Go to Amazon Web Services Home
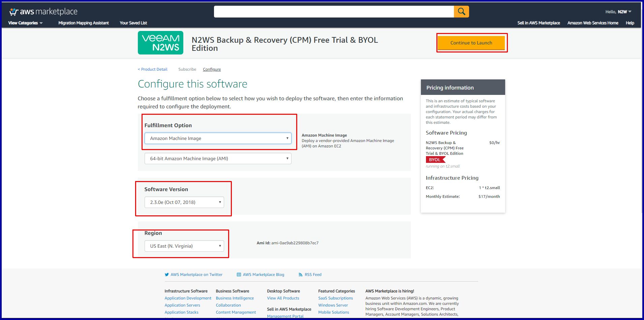The width and height of the screenshot is (644, 320). [x=593, y=23]
